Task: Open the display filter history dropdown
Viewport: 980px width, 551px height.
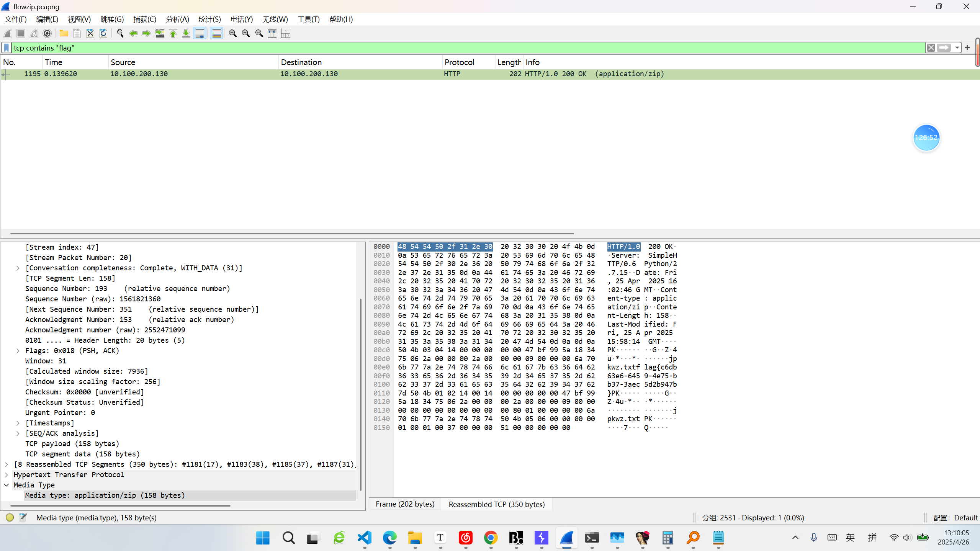Action: coord(957,47)
